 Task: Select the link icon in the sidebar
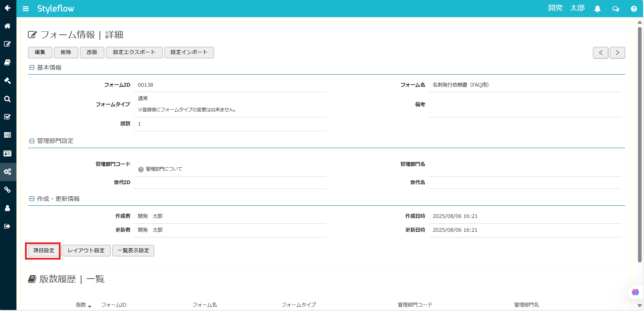pyautogui.click(x=8, y=190)
